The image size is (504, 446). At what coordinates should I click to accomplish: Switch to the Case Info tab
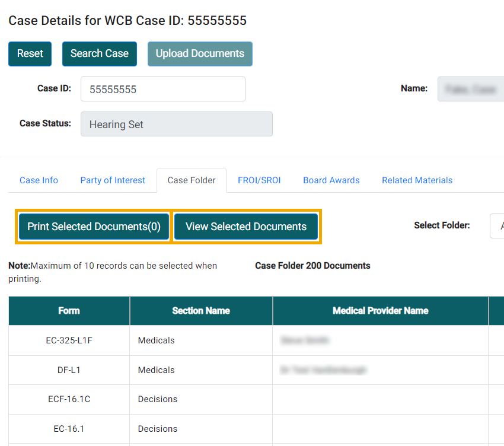point(39,180)
